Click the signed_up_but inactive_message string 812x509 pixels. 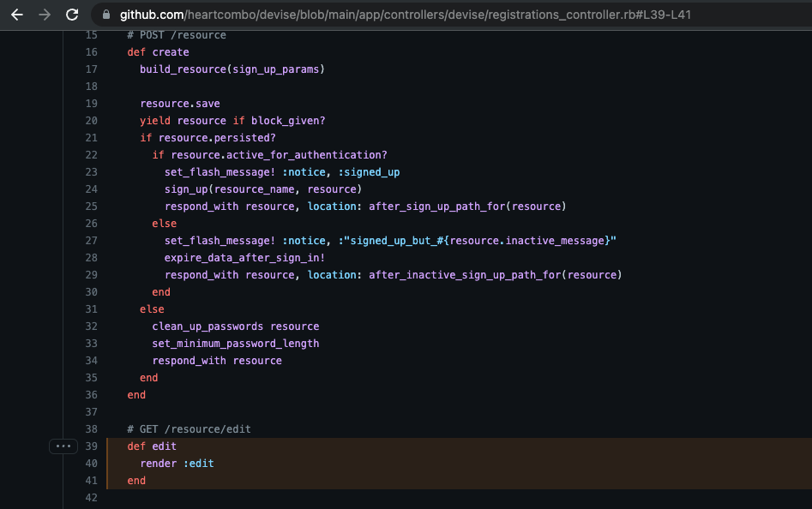[x=477, y=241]
